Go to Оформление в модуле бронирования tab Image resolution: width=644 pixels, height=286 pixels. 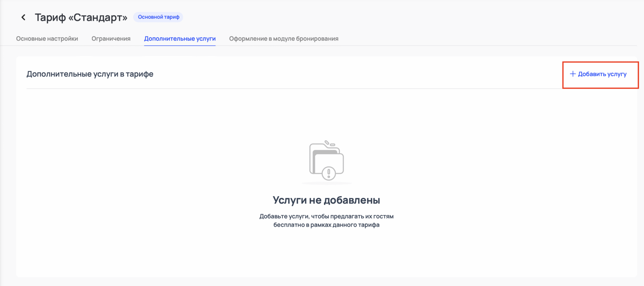[283, 39]
